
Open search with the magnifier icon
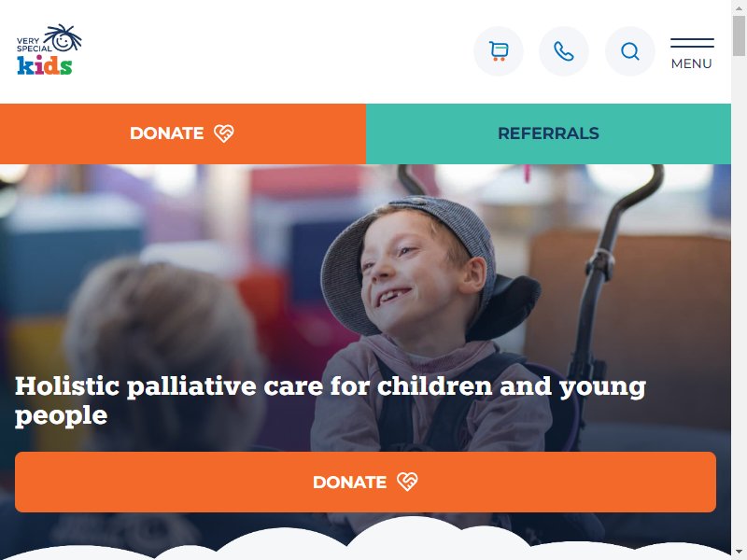pyautogui.click(x=629, y=51)
